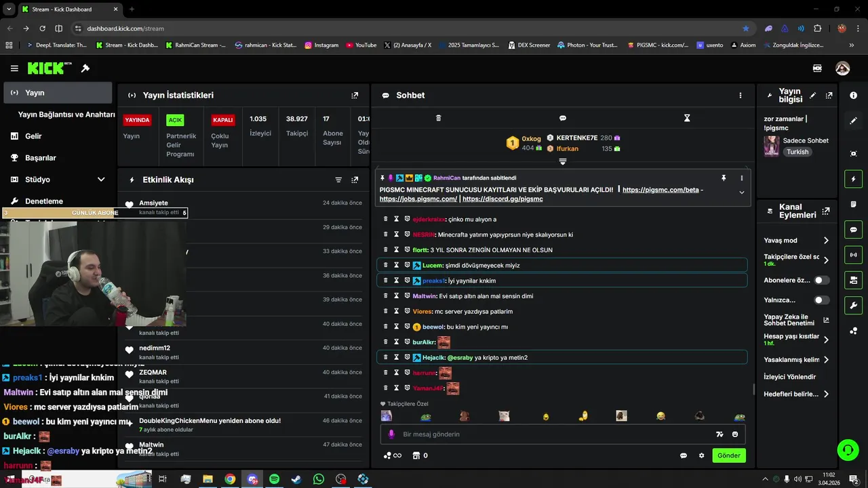
Task: Open Takipçilere özel sohbet options
Action: coord(796,260)
